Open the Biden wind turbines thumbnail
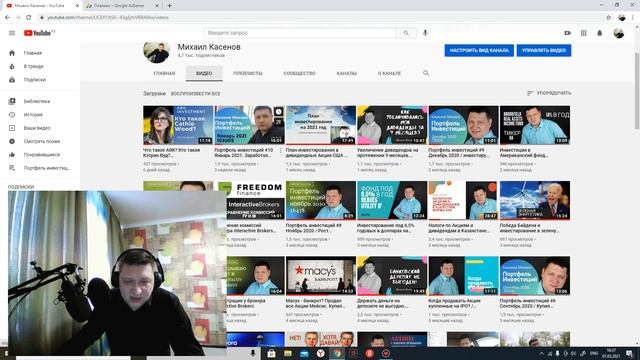 pos(535,200)
